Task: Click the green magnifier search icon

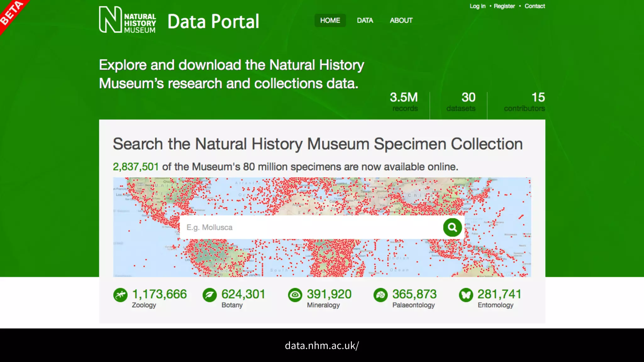Action: click(452, 227)
